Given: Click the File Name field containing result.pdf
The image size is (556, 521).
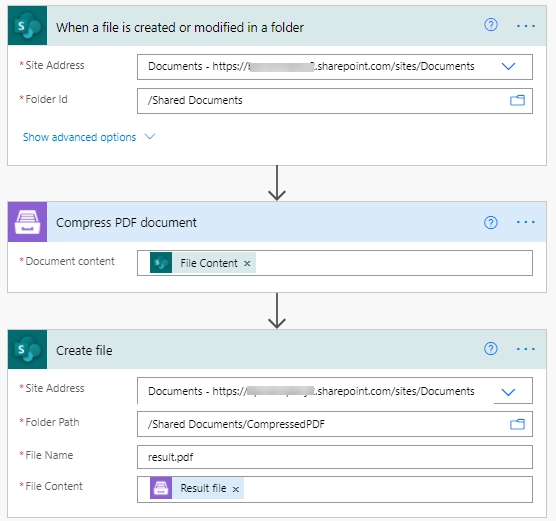Looking at the screenshot, I should [335, 457].
